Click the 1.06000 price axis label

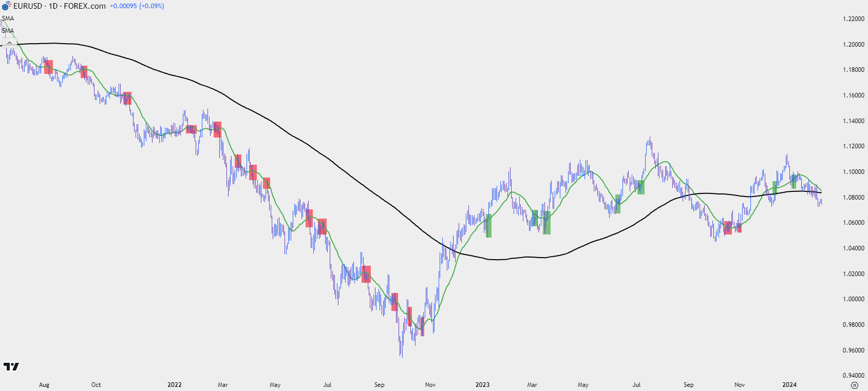(x=854, y=223)
